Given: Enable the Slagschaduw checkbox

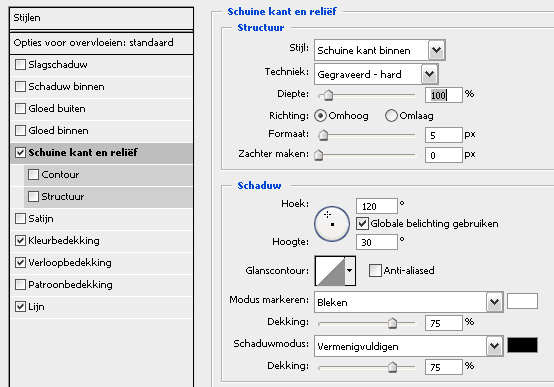Looking at the screenshot, I should tap(20, 65).
